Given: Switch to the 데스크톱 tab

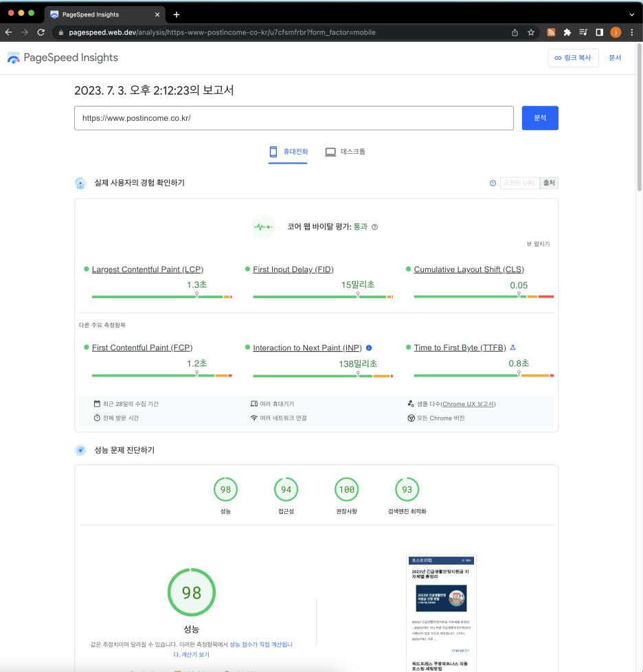Looking at the screenshot, I should (x=346, y=151).
